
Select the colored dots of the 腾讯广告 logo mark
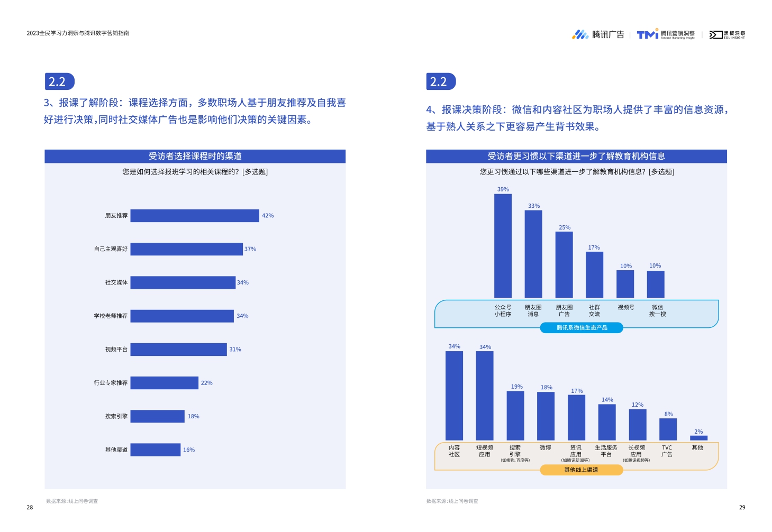tap(579, 34)
